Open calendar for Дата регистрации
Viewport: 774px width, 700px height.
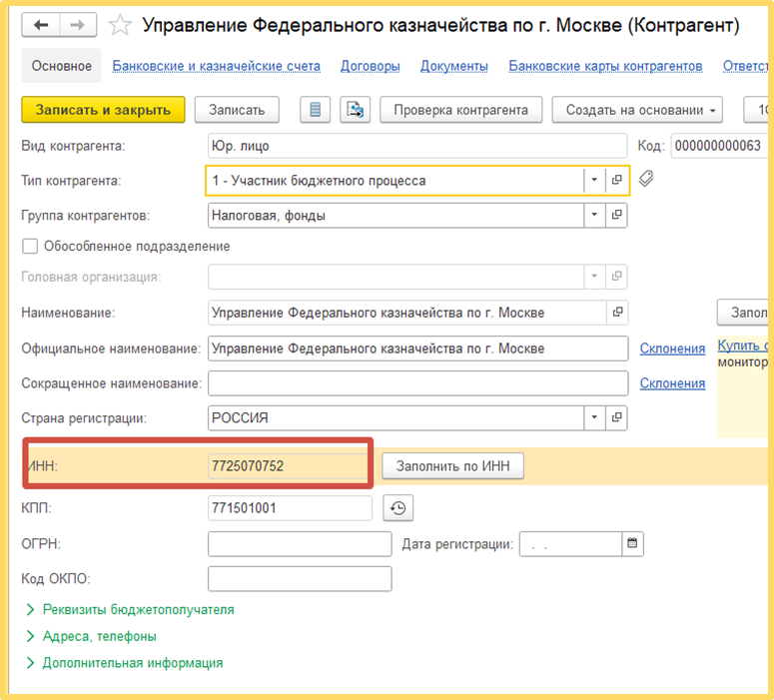pos(632,543)
